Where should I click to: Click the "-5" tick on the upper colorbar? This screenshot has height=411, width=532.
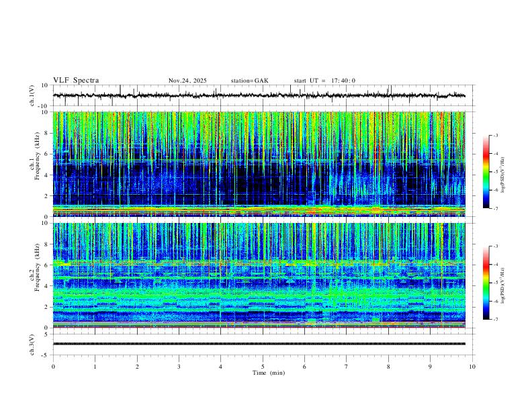(x=495, y=172)
